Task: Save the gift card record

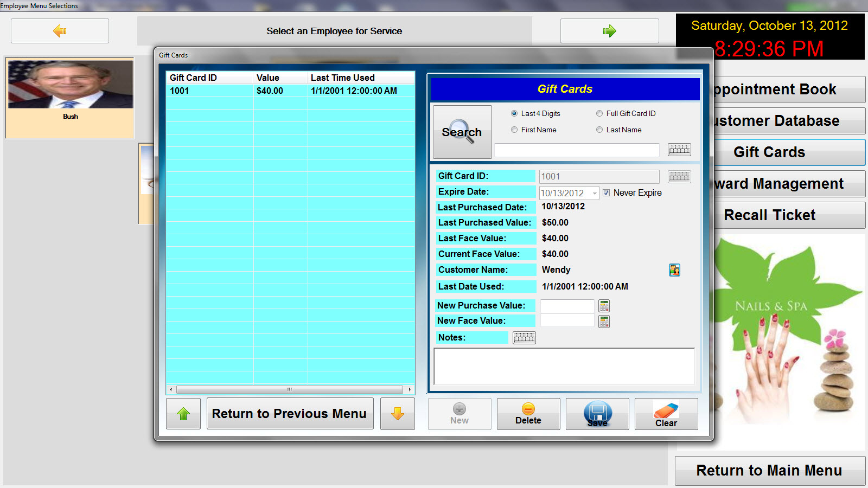Action: click(x=597, y=414)
